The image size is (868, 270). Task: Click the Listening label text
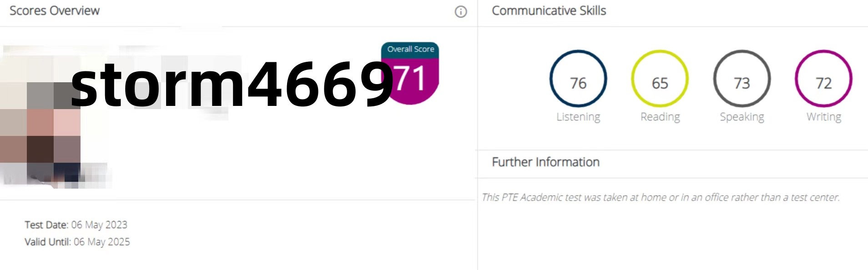(578, 117)
